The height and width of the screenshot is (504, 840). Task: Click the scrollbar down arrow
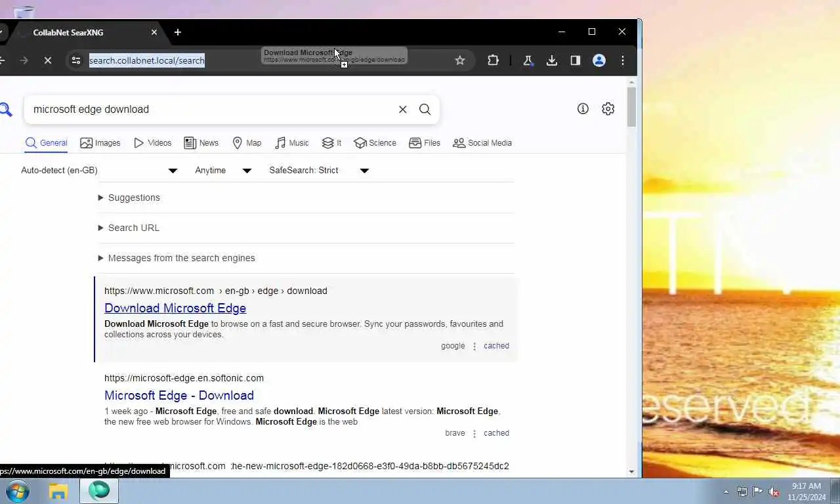[631, 471]
